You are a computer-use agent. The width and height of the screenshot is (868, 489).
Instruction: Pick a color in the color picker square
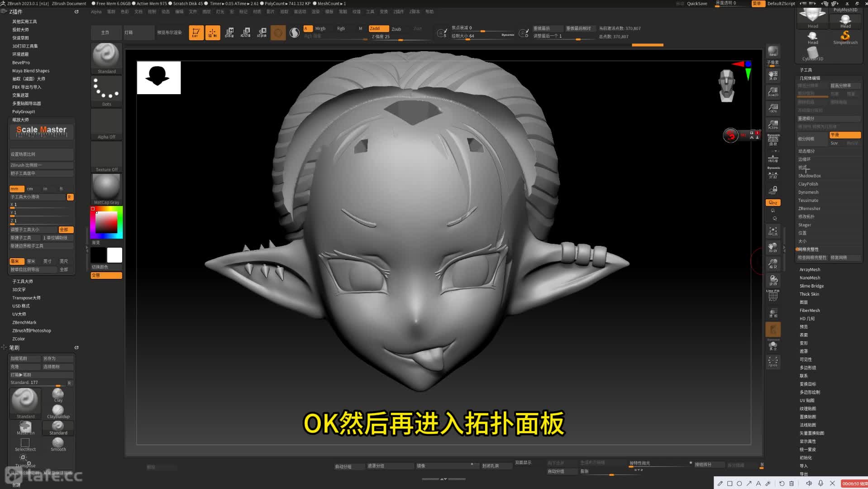106,222
